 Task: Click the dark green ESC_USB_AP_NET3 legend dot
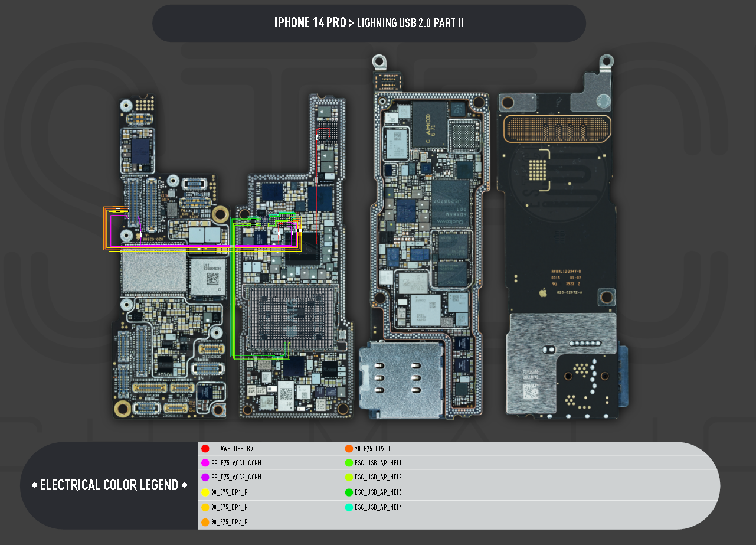349,492
